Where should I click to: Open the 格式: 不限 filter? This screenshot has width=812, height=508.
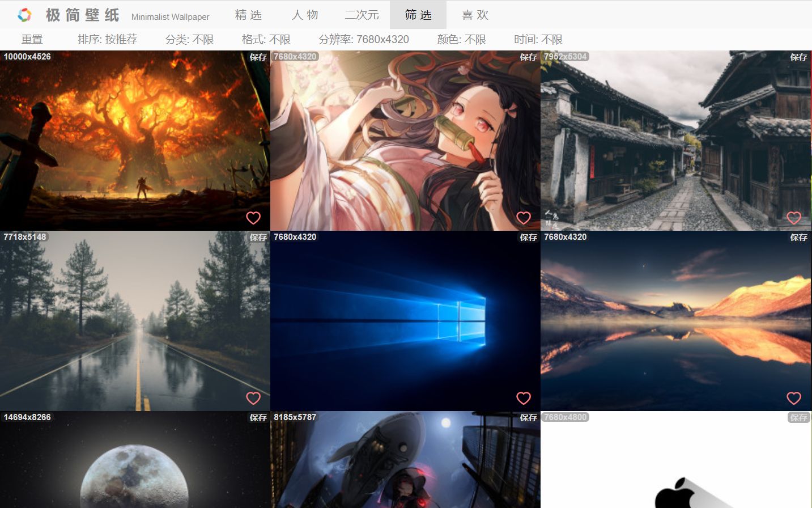266,39
